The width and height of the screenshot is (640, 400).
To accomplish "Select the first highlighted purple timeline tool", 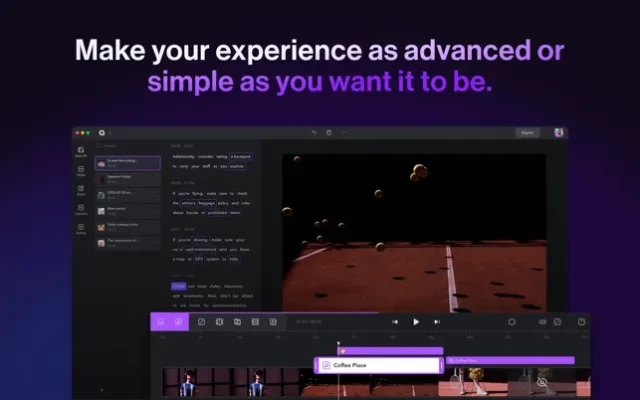I will click(x=161, y=322).
